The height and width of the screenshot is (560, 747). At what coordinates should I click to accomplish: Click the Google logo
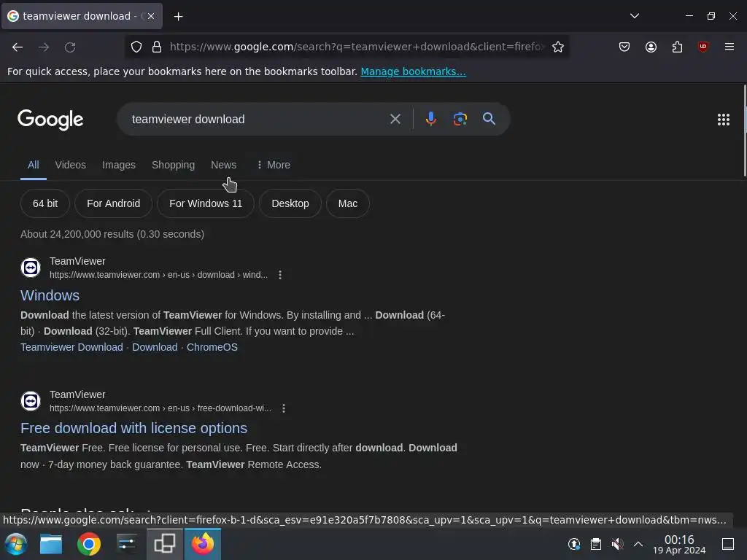click(50, 120)
